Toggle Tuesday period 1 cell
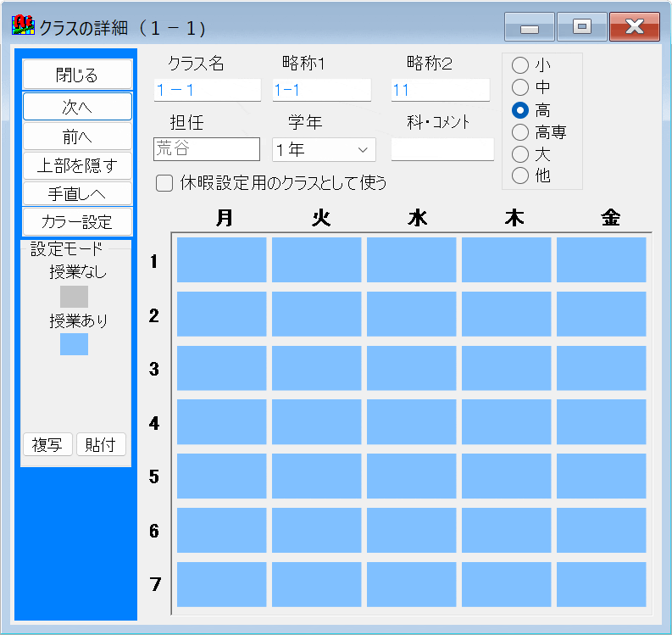The image size is (672, 635). 317,259
